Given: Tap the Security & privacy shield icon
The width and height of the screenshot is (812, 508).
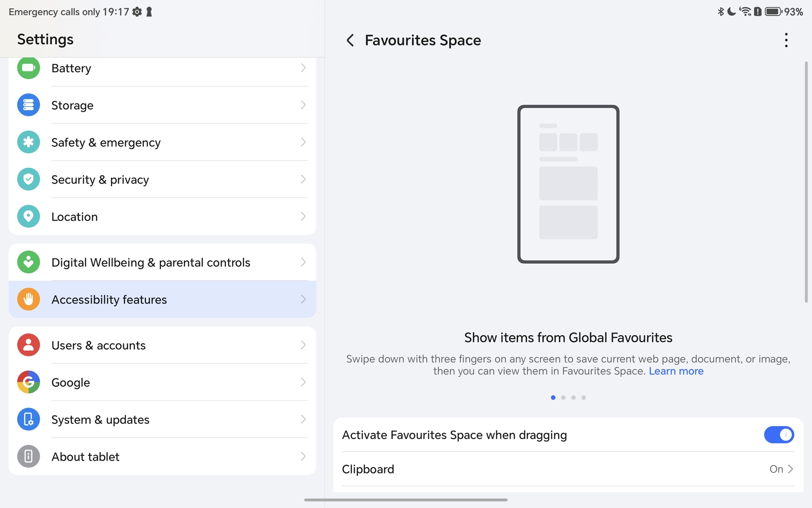Looking at the screenshot, I should [28, 179].
